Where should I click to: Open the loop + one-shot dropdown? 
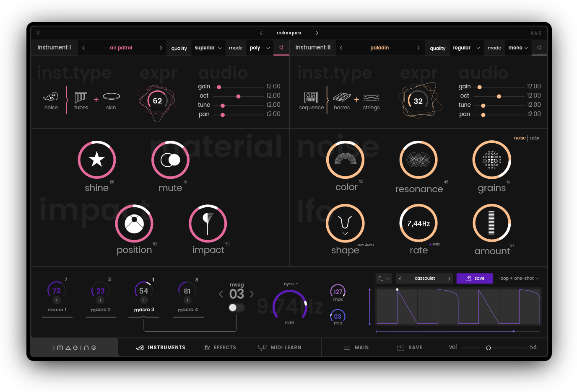point(519,279)
